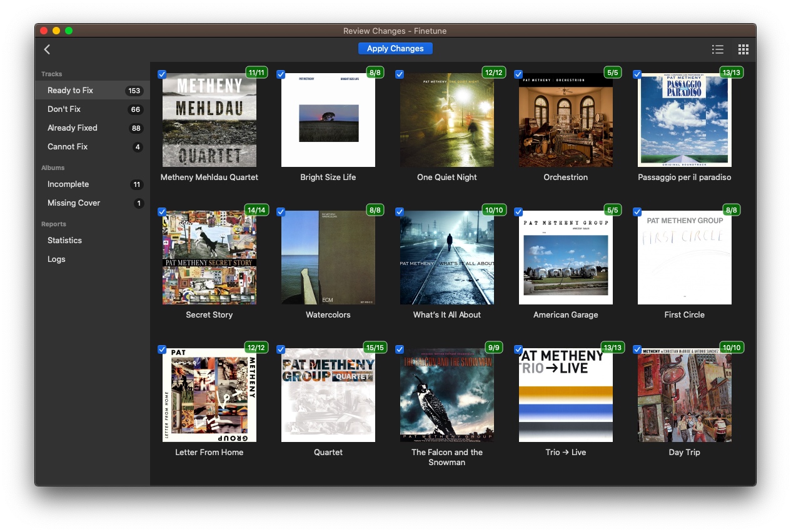Click the Letter From Home title text
Image resolution: width=791 pixels, height=532 pixels.
tap(209, 452)
